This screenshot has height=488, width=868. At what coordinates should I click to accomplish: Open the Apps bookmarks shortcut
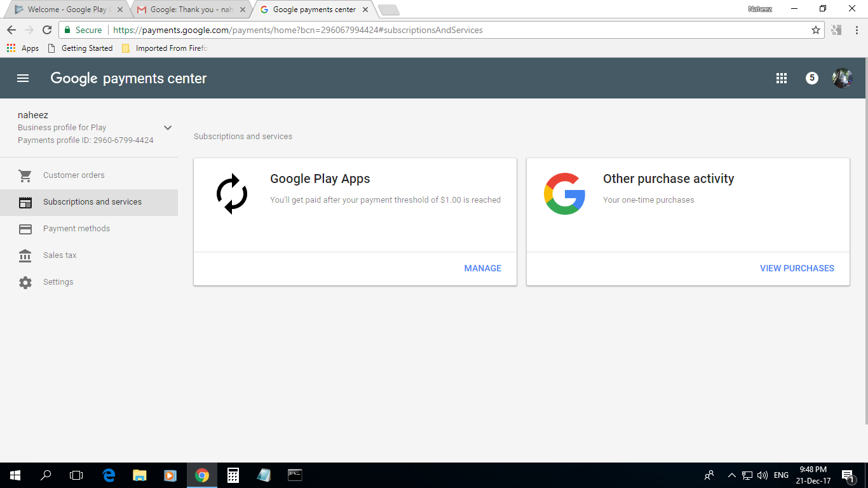click(23, 48)
